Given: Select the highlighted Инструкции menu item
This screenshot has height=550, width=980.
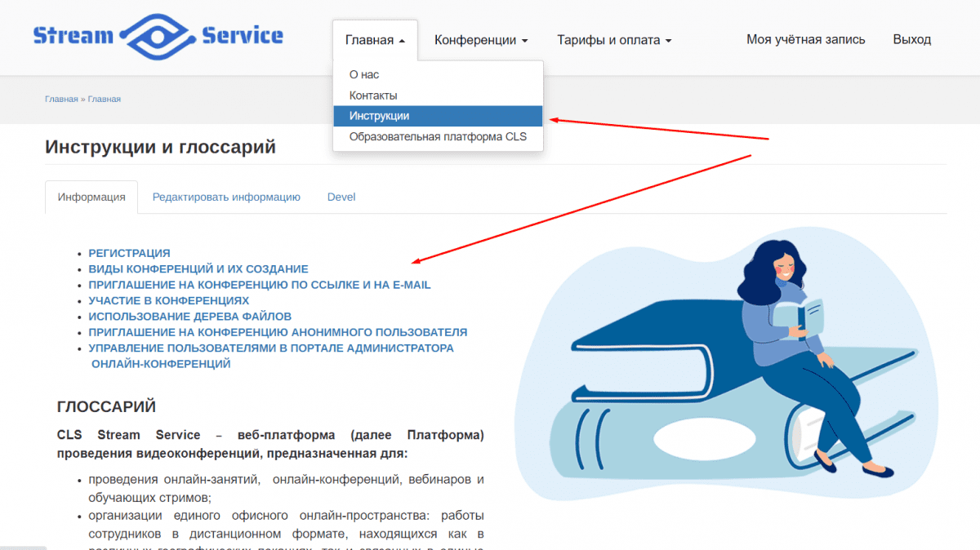Looking at the screenshot, I should [379, 116].
